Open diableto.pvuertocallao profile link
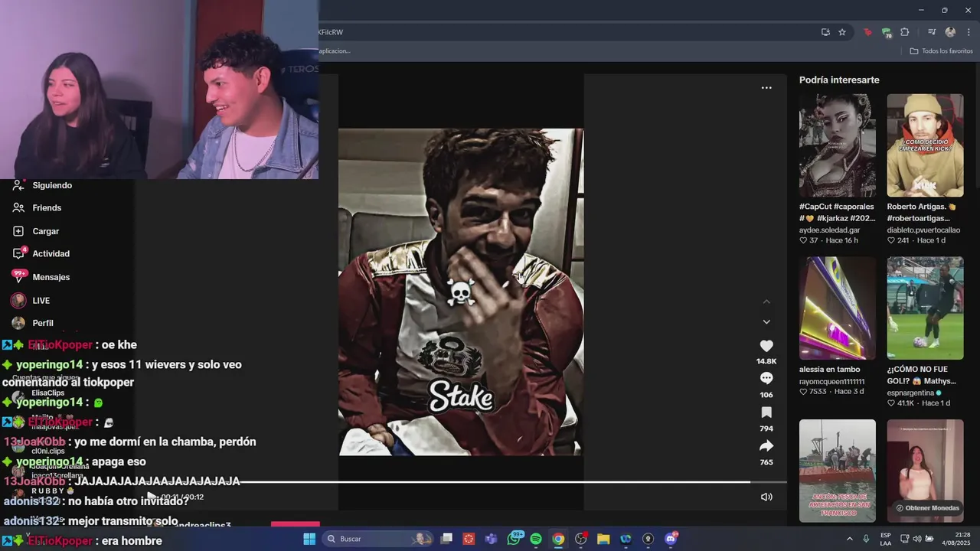Screen dimensions: 980x551 coord(923,230)
